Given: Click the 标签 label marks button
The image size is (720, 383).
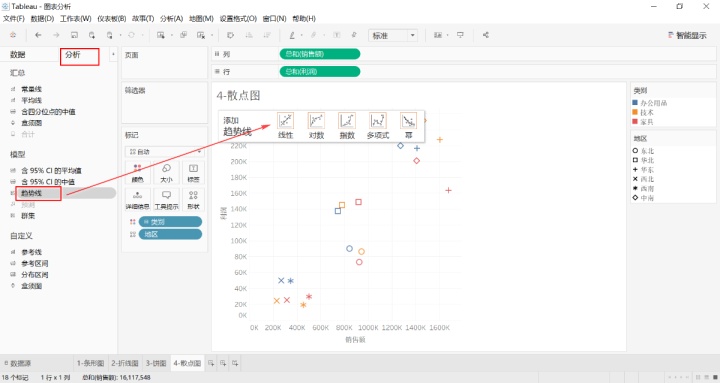Looking at the screenshot, I should click(193, 173).
